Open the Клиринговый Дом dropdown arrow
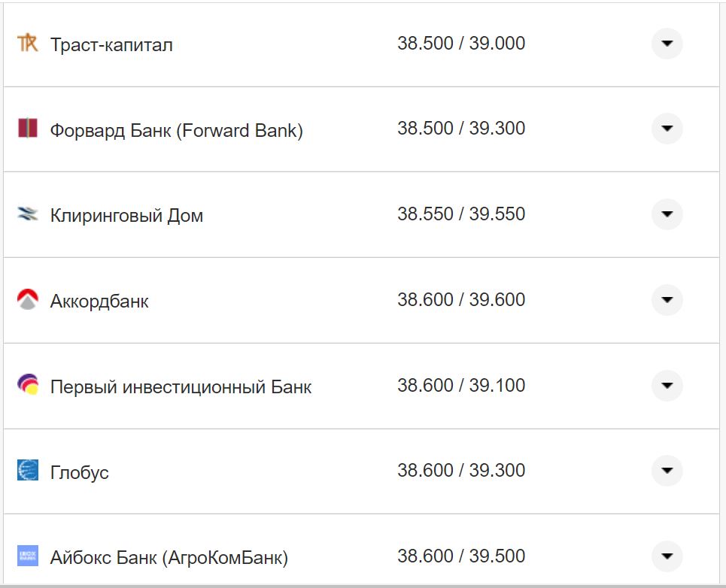 click(x=667, y=214)
